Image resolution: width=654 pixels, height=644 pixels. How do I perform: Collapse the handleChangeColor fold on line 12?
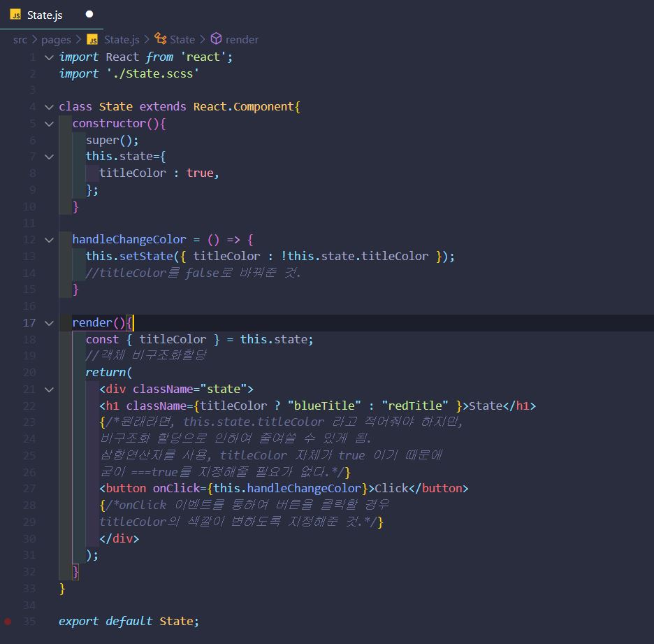tap(49, 240)
